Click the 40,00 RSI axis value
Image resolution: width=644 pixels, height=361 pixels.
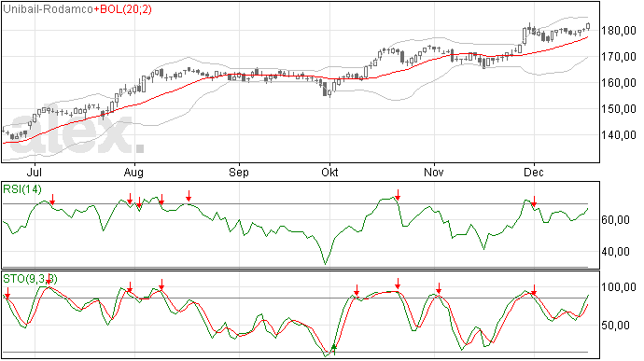coord(615,252)
